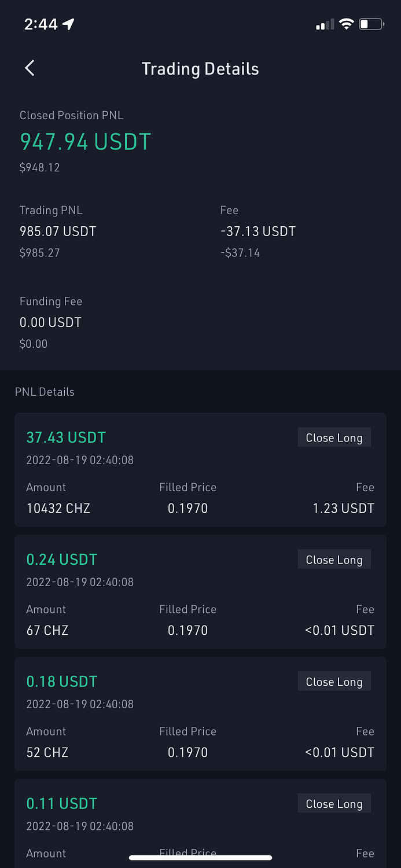Tap Close Long tag on 0.18 USDT entry
Image resolution: width=401 pixels, height=868 pixels.
click(x=334, y=682)
